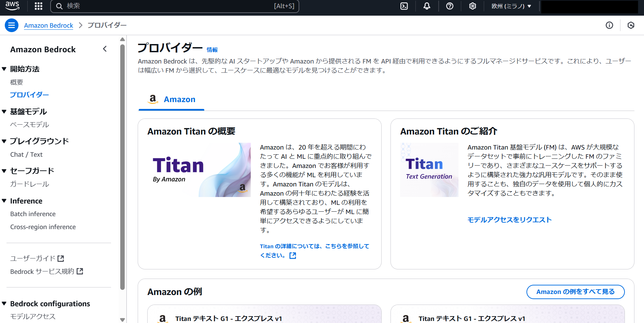Viewport: 644px width, 323px height.
Task: Click the Amazon Titan のご紹介 heading
Action: click(x=449, y=131)
